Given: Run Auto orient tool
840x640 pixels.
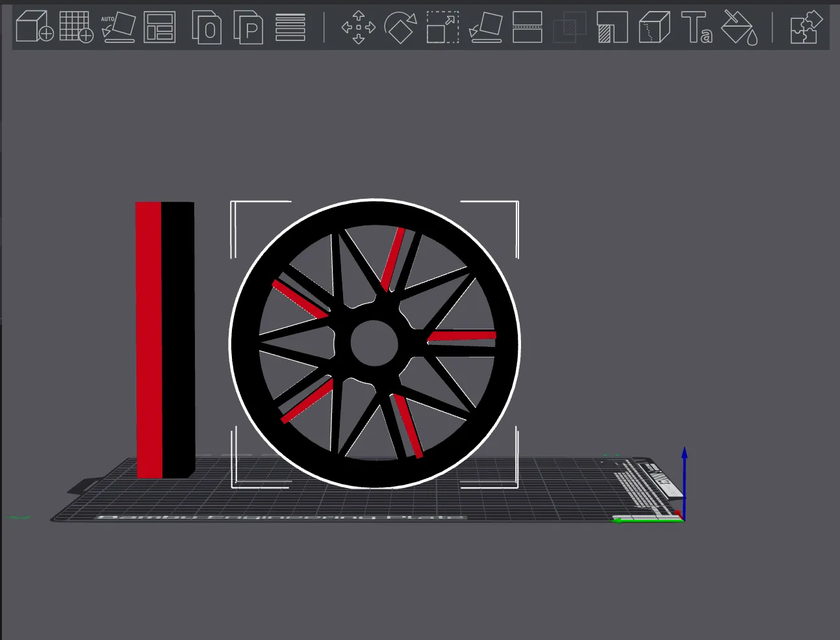Looking at the screenshot, I should pos(118,27).
